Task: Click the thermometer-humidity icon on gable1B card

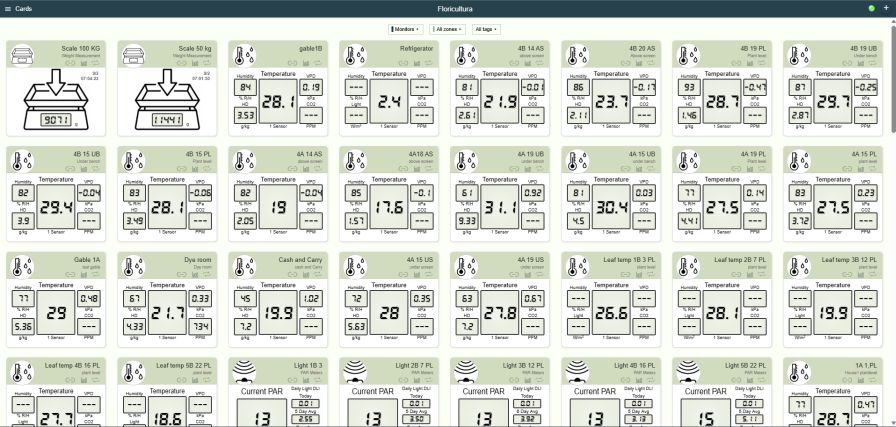Action: coord(245,55)
